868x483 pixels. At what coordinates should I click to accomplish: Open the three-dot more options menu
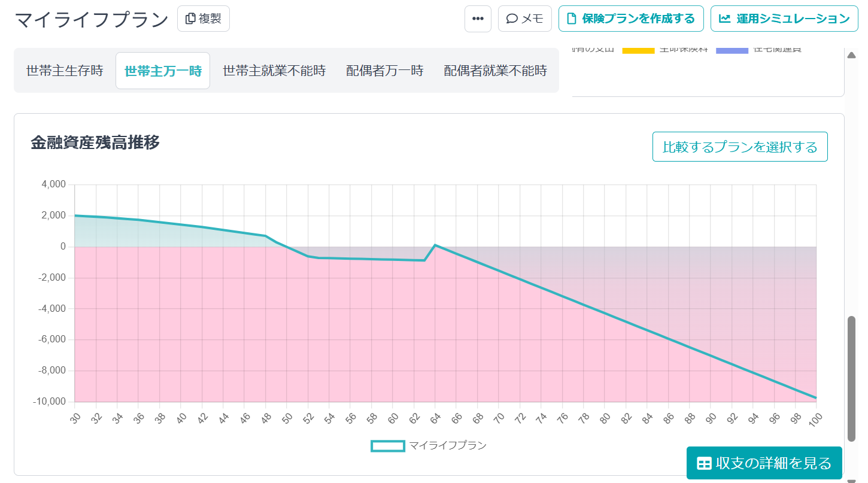pos(478,19)
